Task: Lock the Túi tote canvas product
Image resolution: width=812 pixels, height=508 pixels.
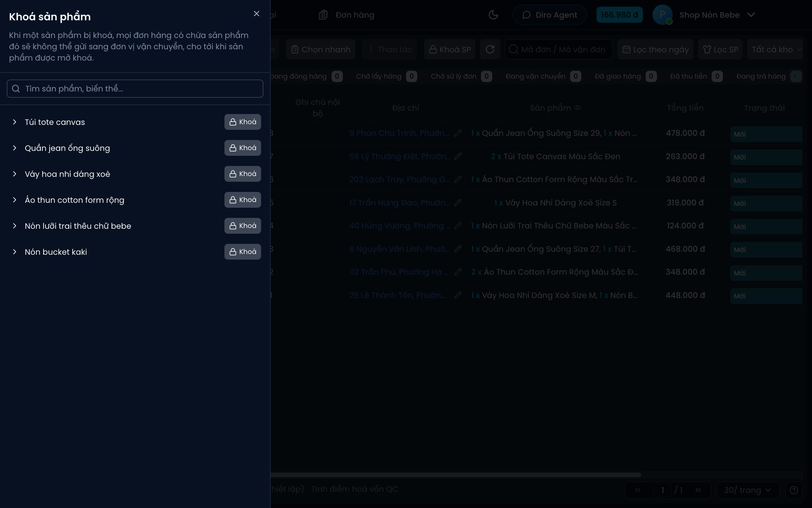Action: point(242,122)
